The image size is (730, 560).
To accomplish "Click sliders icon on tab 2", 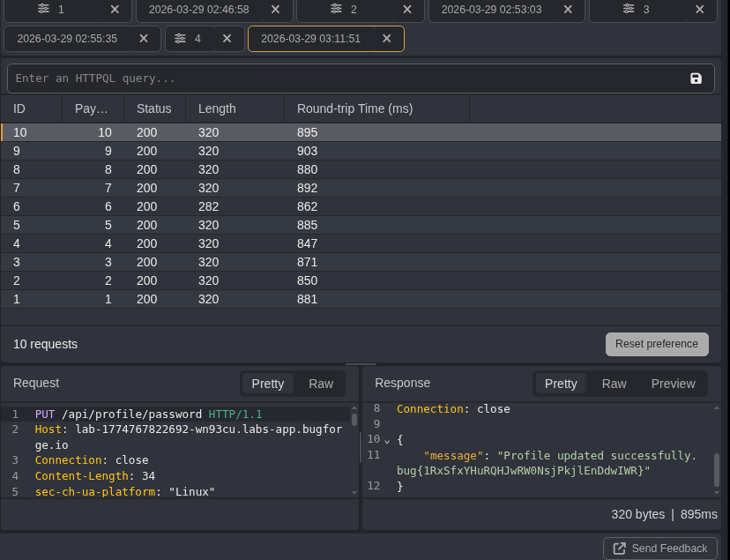I will (336, 9).
